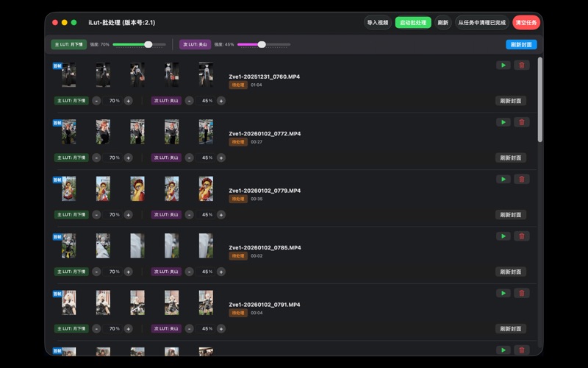Trash the Zve1-20260102_0791.MP4 task
The height and width of the screenshot is (368, 588).
click(522, 294)
